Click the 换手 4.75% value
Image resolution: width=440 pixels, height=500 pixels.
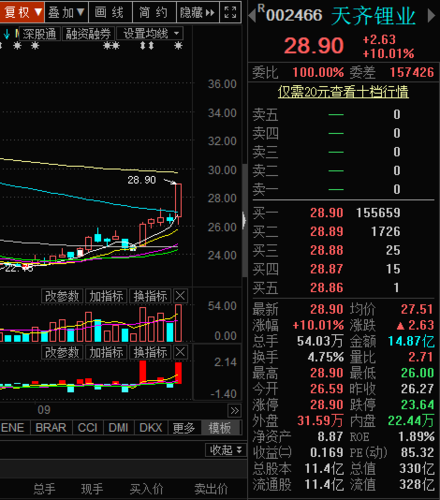pyautogui.click(x=326, y=357)
